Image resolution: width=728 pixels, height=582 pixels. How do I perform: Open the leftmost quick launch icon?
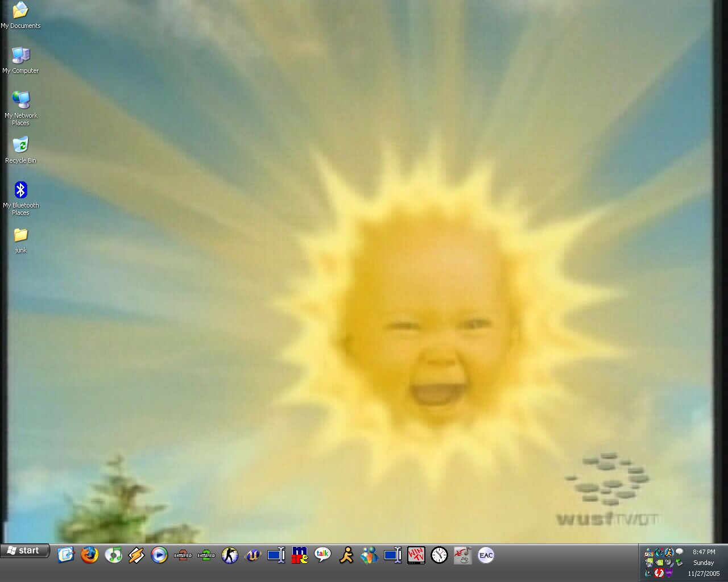point(66,555)
